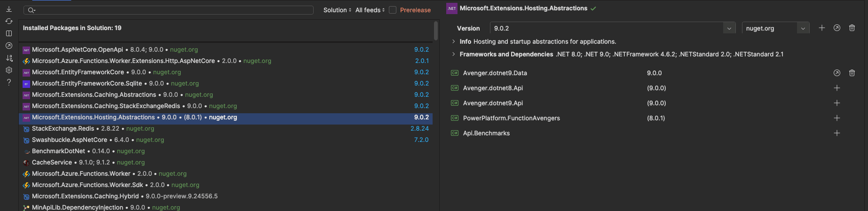Screen dimensions: 868x211
Task: Click the refresh packages sidebar icon
Action: (8, 21)
